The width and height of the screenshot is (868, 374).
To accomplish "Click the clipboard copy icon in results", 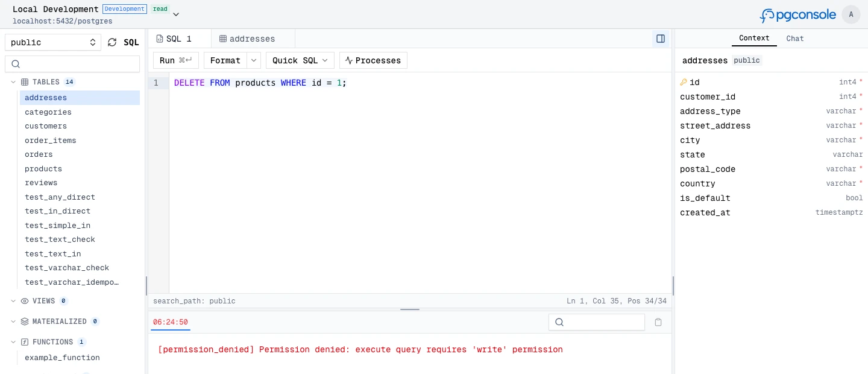I will point(658,322).
